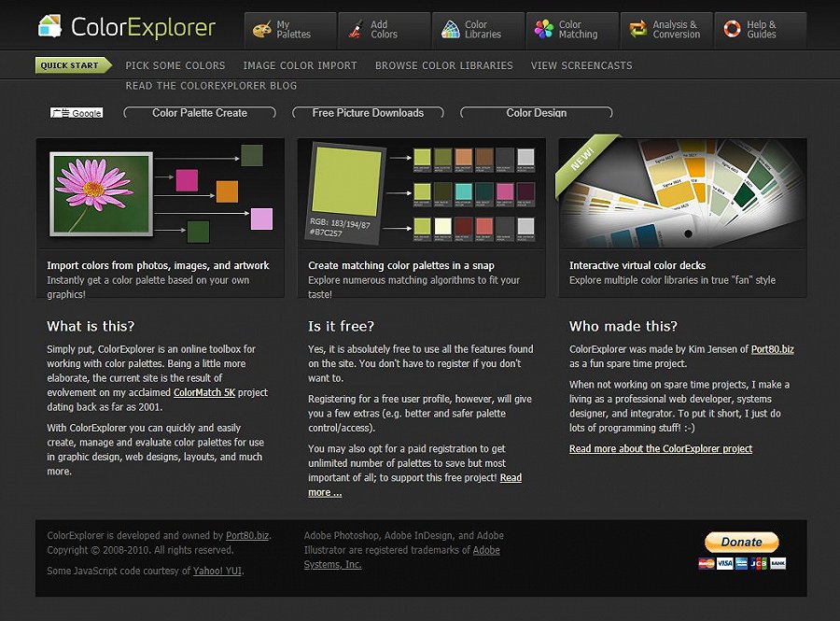Viewport: 840px width, 621px height.
Task: Click the virtual color decks fan image
Action: click(x=682, y=193)
